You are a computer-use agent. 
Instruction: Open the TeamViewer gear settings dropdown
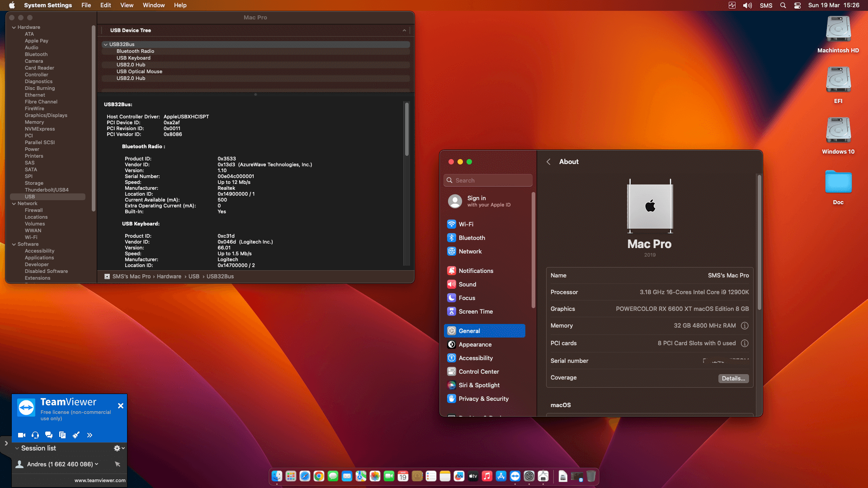[119, 448]
